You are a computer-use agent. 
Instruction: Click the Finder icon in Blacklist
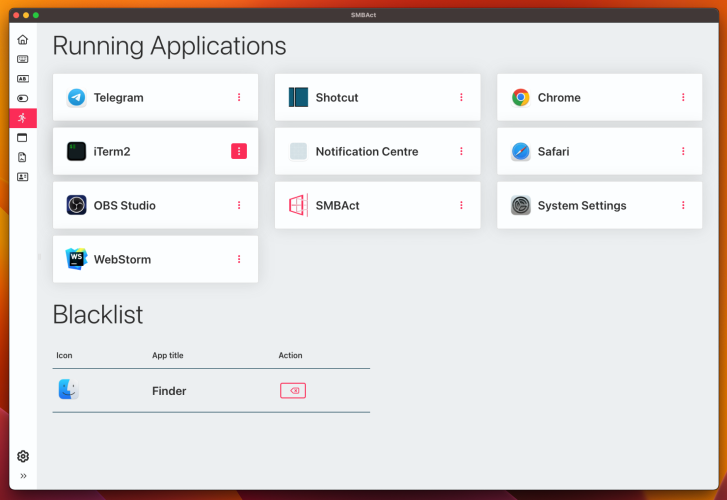tap(69, 390)
